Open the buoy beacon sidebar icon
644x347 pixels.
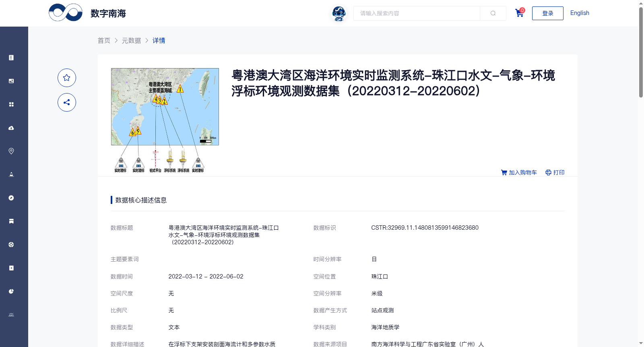click(x=11, y=175)
